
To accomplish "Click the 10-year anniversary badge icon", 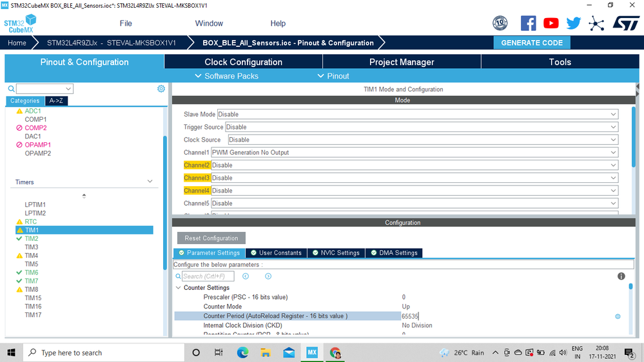I will pyautogui.click(x=500, y=23).
